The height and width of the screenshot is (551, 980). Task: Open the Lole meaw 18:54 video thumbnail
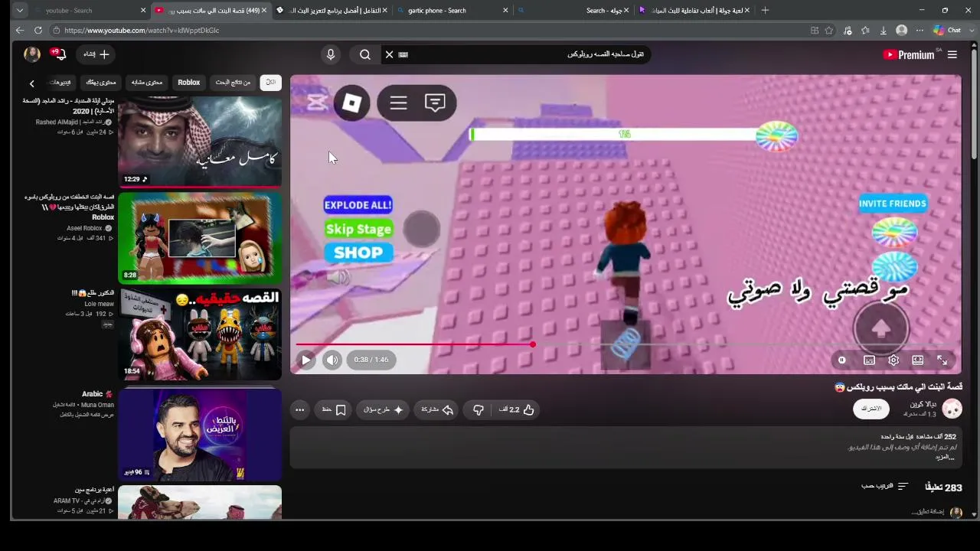click(200, 334)
